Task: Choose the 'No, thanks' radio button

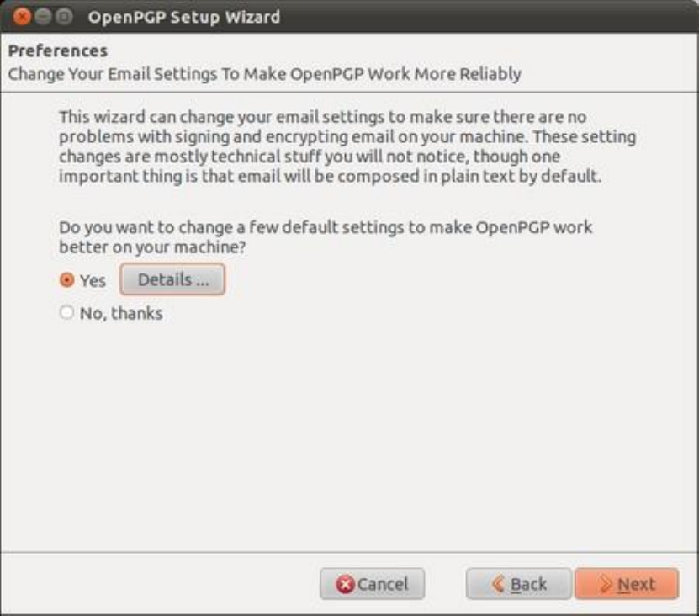Action: (x=66, y=312)
